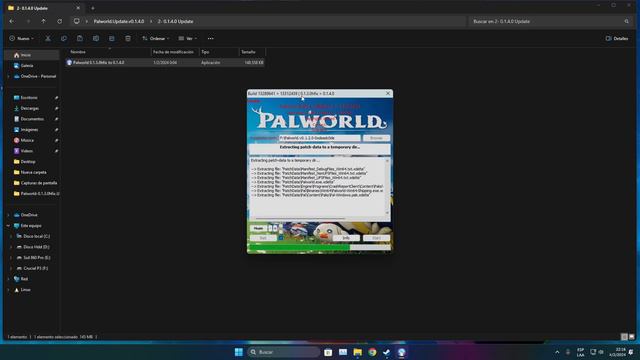The width and height of the screenshot is (640, 360).
Task: Click the Share icon in Explorer toolbar
Action: tap(111, 38)
